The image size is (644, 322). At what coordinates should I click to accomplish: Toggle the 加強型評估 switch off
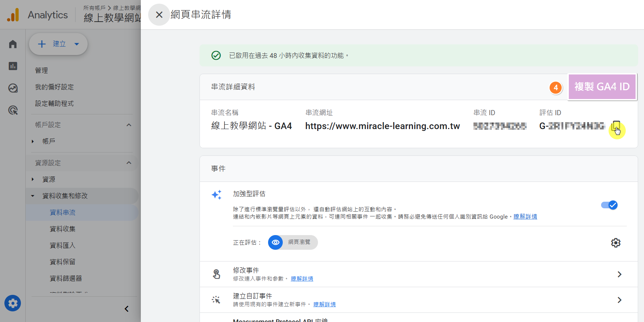[x=609, y=205]
